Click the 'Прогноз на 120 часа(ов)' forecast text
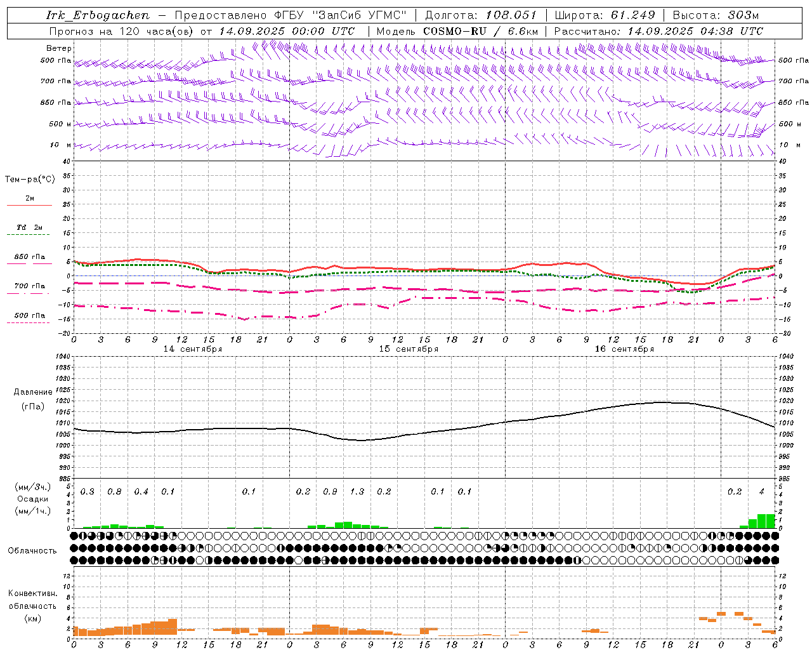The height and width of the screenshot is (650, 812). pos(122,31)
